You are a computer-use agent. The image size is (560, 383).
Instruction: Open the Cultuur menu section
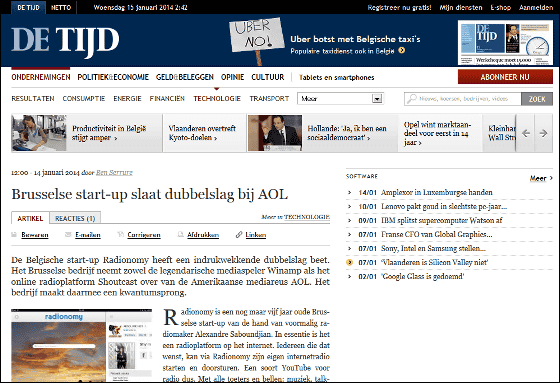click(x=268, y=77)
